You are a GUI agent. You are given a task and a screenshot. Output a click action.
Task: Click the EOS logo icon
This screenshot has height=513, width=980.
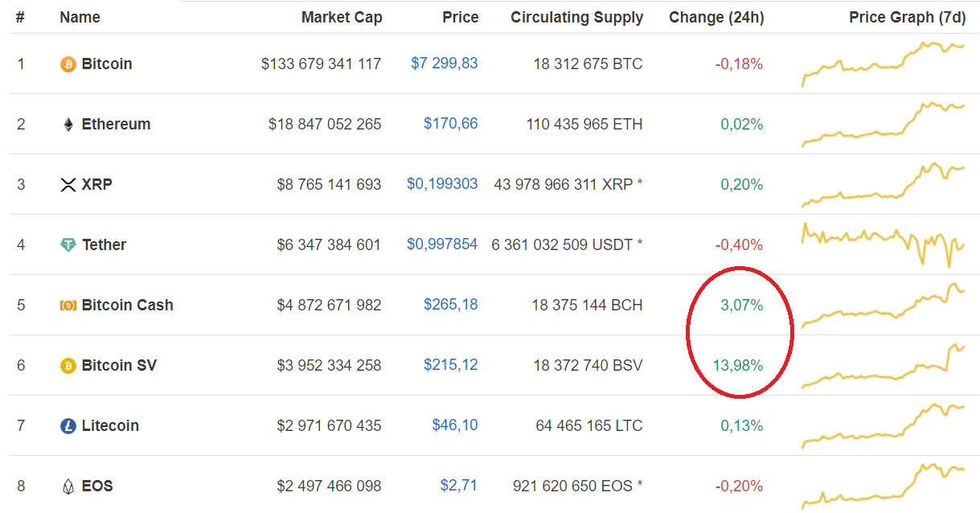point(68,486)
